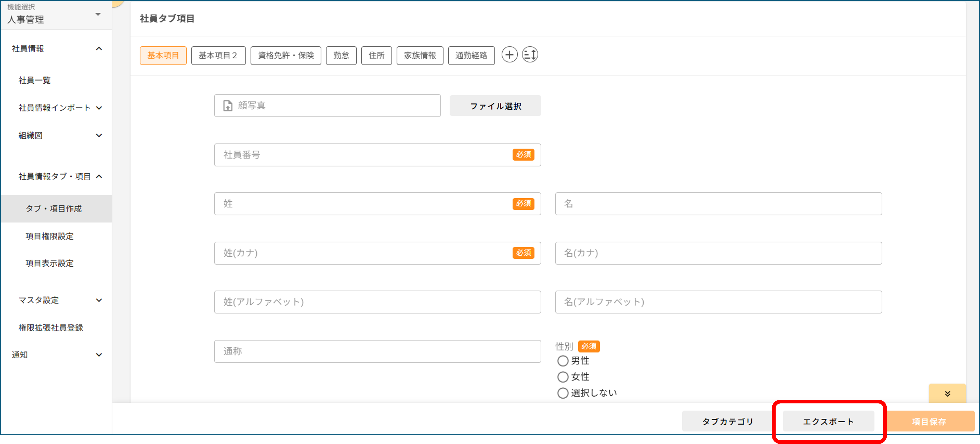980x444 pixels.
Task: Switch to the 通勤経路 tab
Action: pos(471,55)
